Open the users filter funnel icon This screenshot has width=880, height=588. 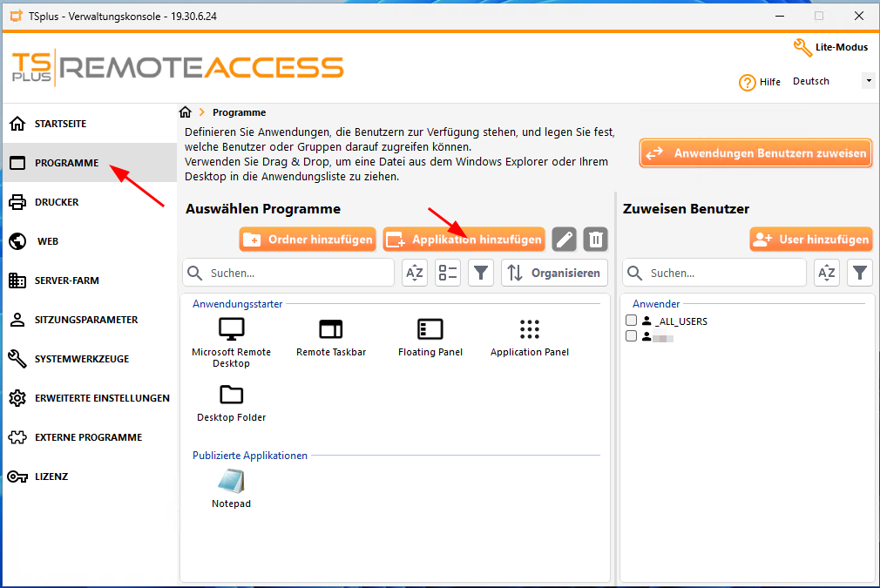point(860,273)
